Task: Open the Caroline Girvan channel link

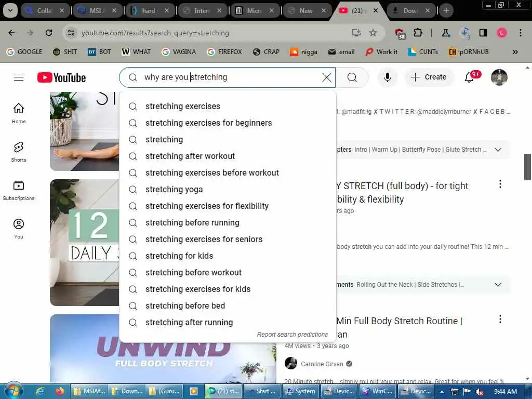Action: tap(322, 364)
